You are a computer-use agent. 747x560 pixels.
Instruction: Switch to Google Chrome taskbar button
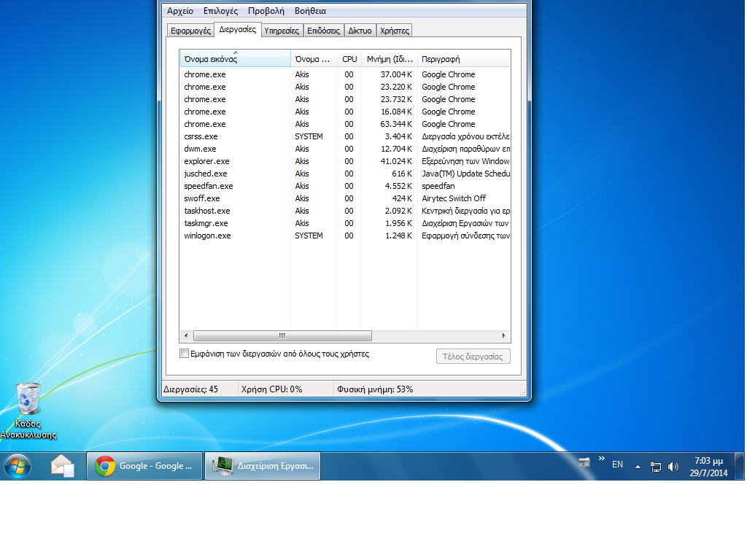pyautogui.click(x=144, y=466)
